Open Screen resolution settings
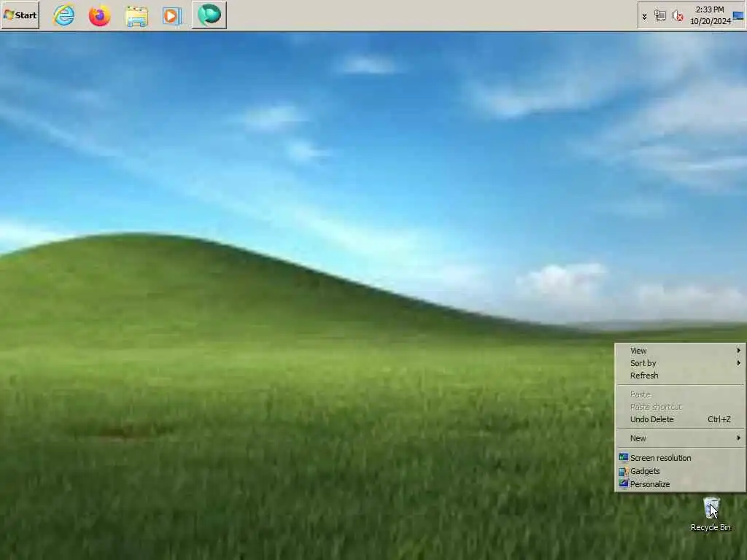This screenshot has height=560, width=747. click(x=680, y=458)
